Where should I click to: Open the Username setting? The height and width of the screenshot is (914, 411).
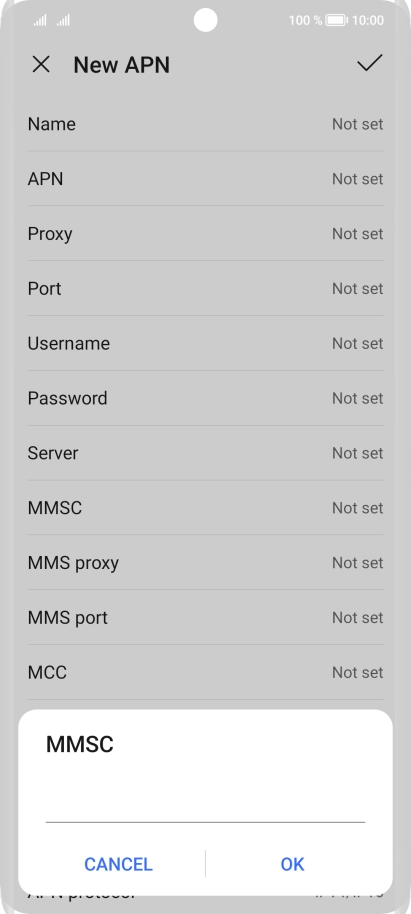coord(205,343)
